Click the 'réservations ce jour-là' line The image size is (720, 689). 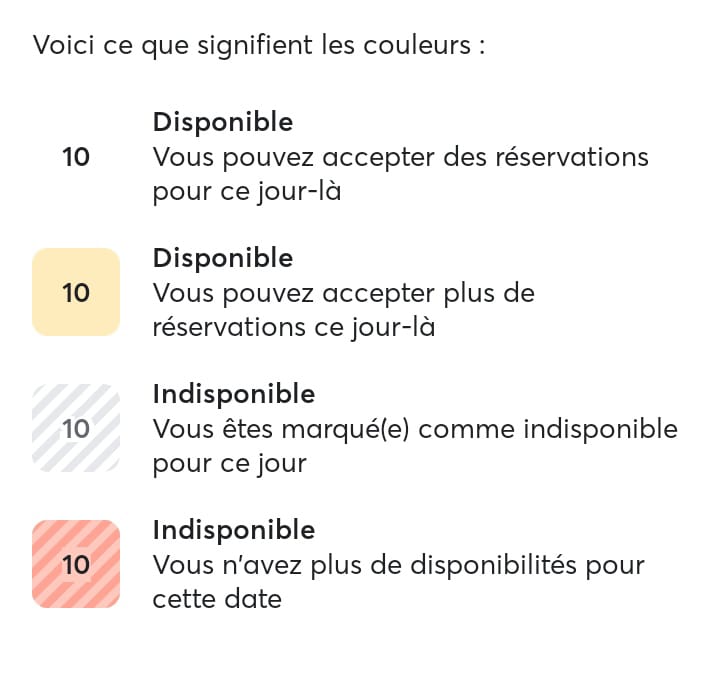294,328
